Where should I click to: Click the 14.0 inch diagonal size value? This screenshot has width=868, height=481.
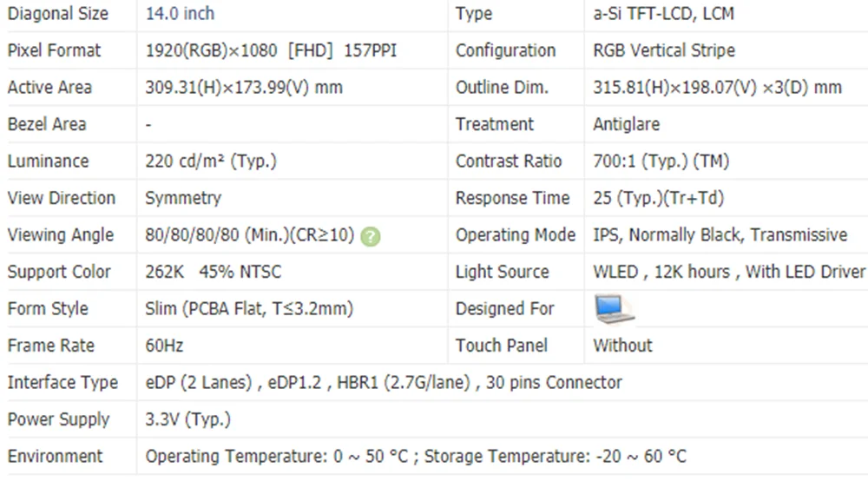tap(180, 14)
